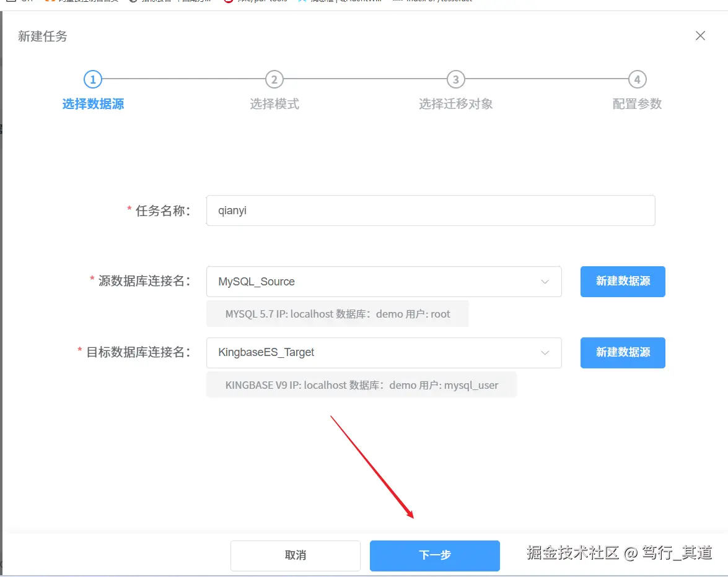Open the Index of /tesseract bookmark
This screenshot has height=577, width=728.
(434, 2)
